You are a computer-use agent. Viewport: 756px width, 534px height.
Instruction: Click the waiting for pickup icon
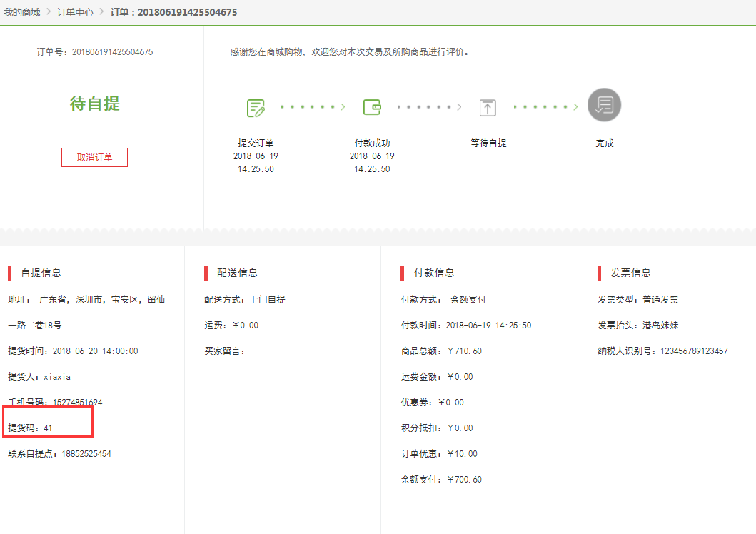pyautogui.click(x=488, y=107)
